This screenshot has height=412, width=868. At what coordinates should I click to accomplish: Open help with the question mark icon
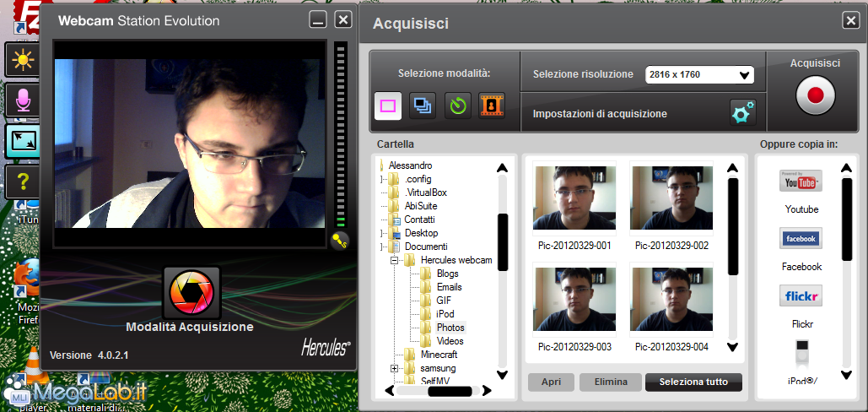pos(21,181)
